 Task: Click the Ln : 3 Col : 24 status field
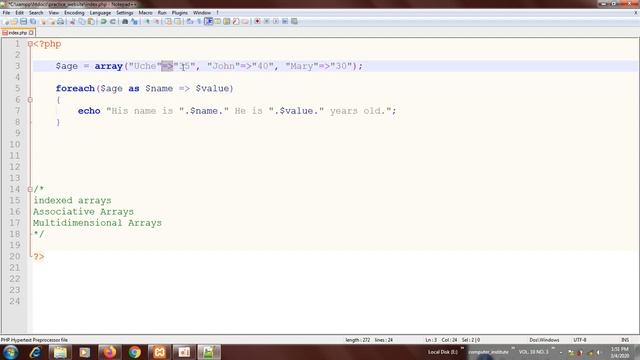pyautogui.click(x=441, y=340)
